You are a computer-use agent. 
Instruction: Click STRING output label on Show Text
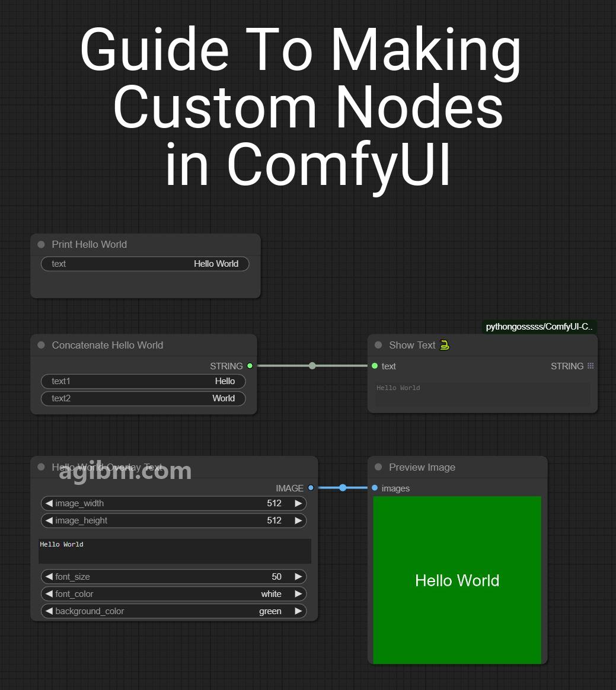pyautogui.click(x=567, y=366)
